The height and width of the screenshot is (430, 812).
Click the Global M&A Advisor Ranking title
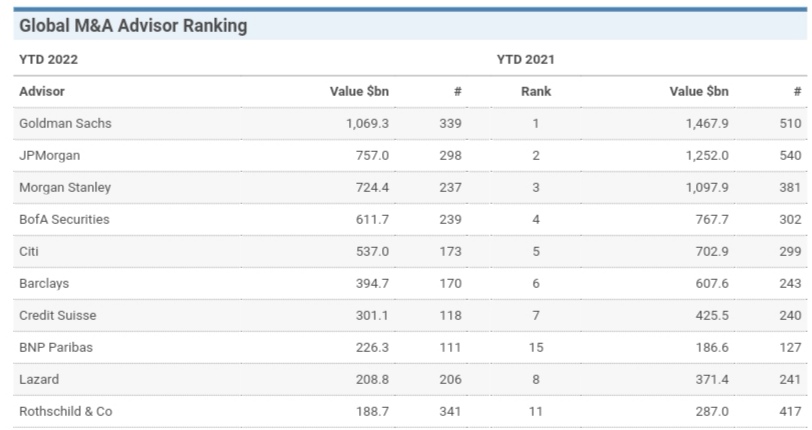[x=133, y=26]
